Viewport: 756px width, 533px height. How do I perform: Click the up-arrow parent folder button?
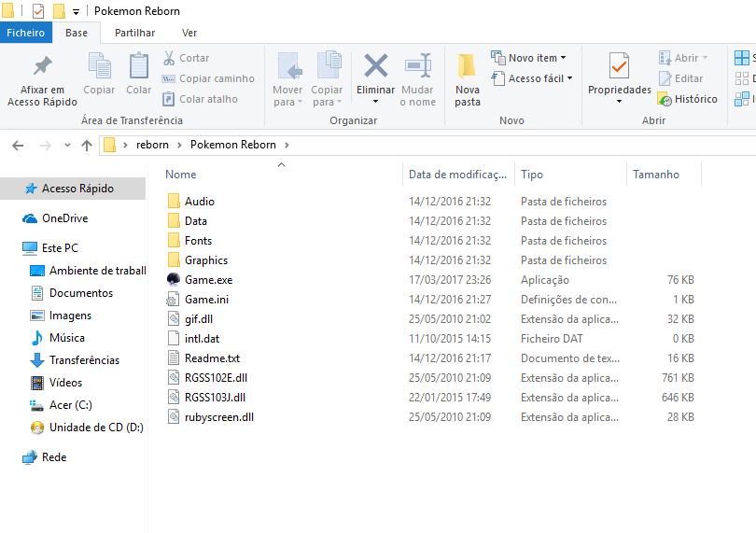pyautogui.click(x=87, y=146)
